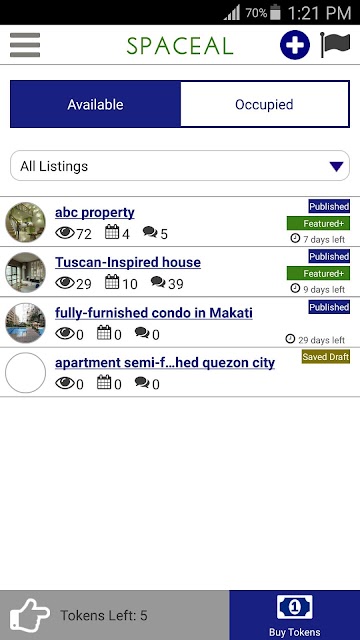Open fully-furnished condo in Makati link
The image size is (360, 640).
click(154, 313)
